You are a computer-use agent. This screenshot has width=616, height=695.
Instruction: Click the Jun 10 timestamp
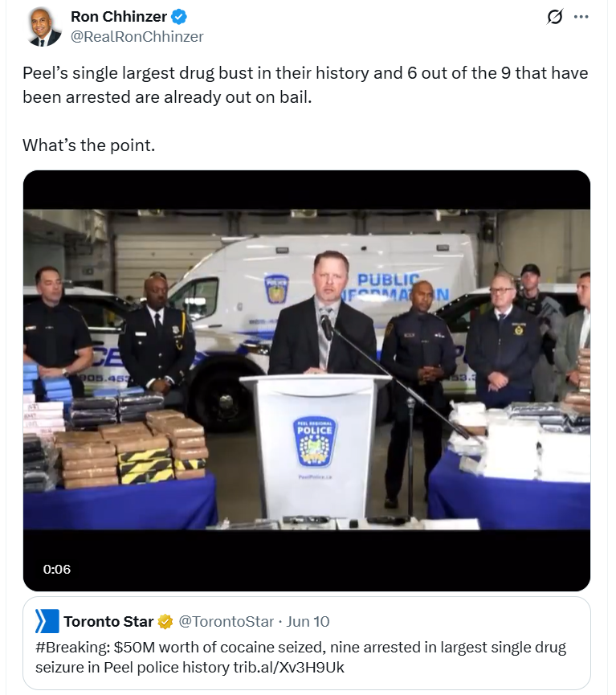308,622
